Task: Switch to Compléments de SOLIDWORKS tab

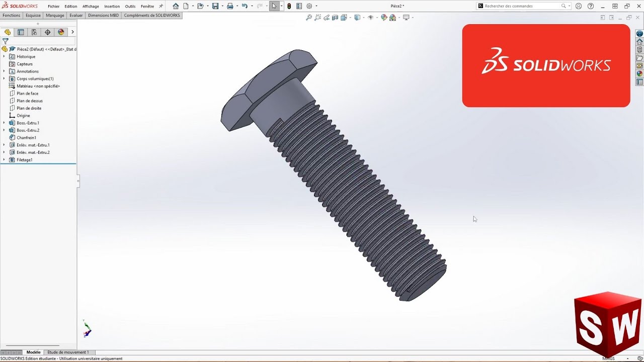Action: click(152, 16)
